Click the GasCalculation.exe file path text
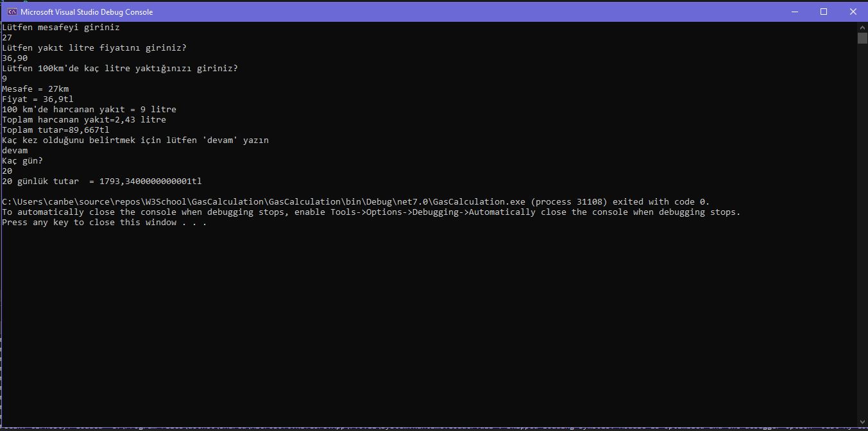The height and width of the screenshot is (431, 868). 257,201
